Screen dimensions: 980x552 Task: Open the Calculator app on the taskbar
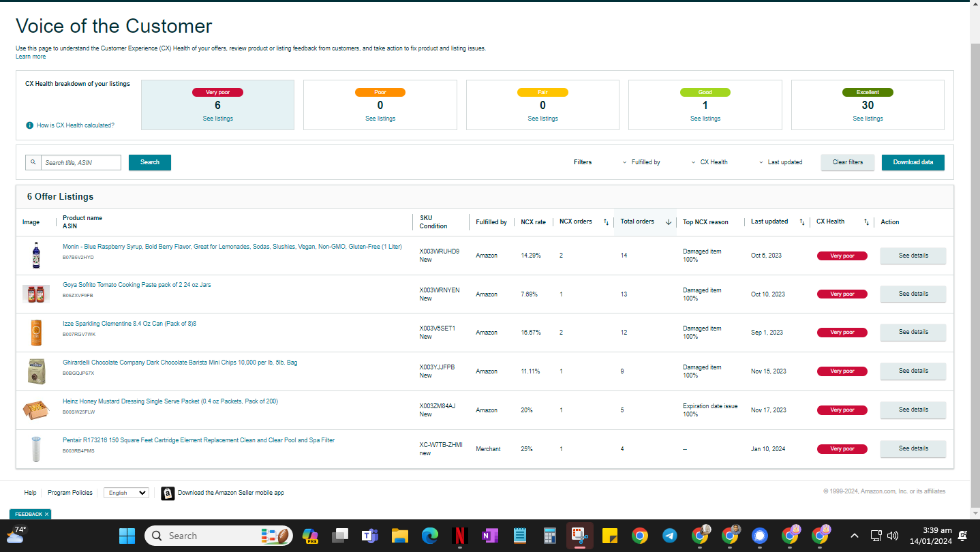(550, 536)
